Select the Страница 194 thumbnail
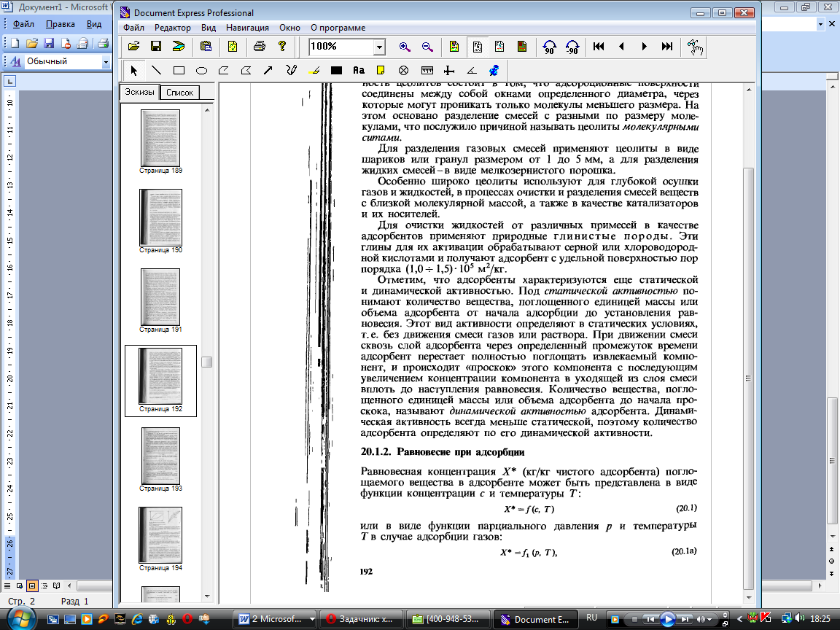This screenshot has height=630, width=840. click(160, 535)
